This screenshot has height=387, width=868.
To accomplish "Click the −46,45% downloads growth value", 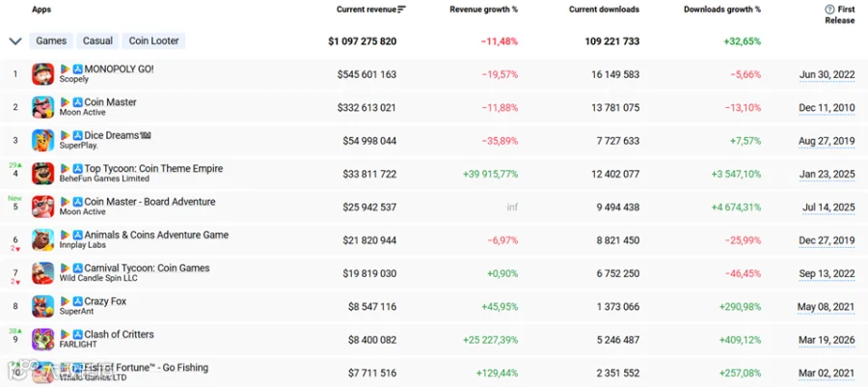I will click(x=742, y=273).
